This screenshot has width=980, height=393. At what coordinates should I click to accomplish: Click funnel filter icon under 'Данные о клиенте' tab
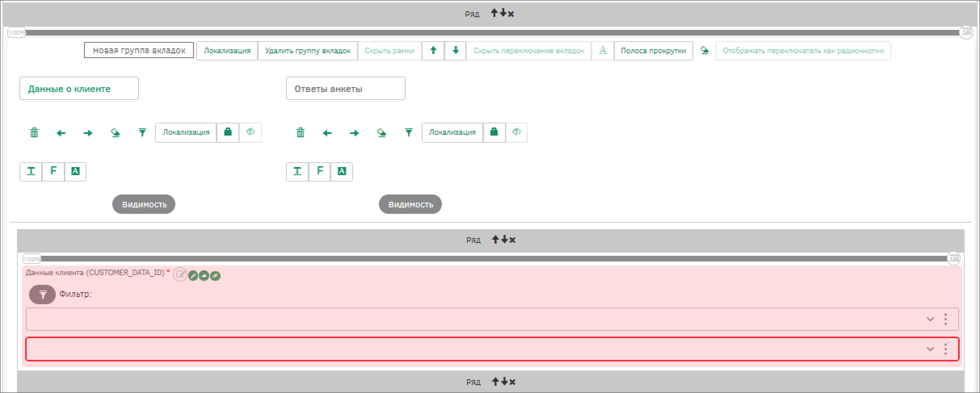click(142, 133)
